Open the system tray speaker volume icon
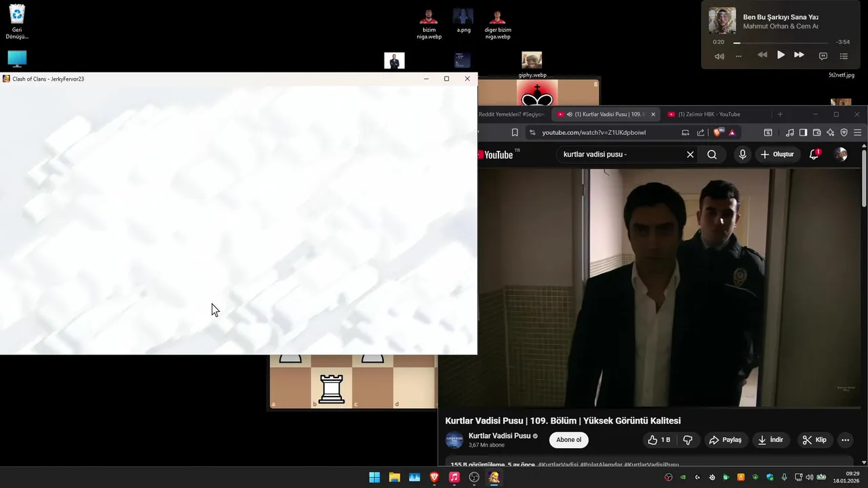The height and width of the screenshot is (488, 868). (x=809, y=477)
